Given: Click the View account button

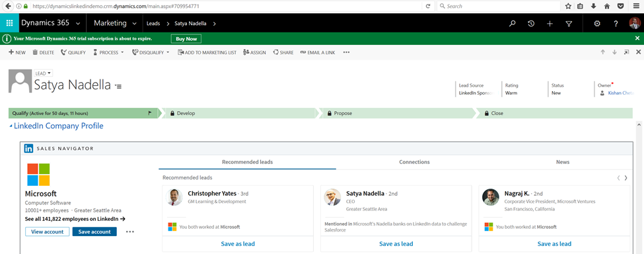Looking at the screenshot, I should (x=48, y=232).
